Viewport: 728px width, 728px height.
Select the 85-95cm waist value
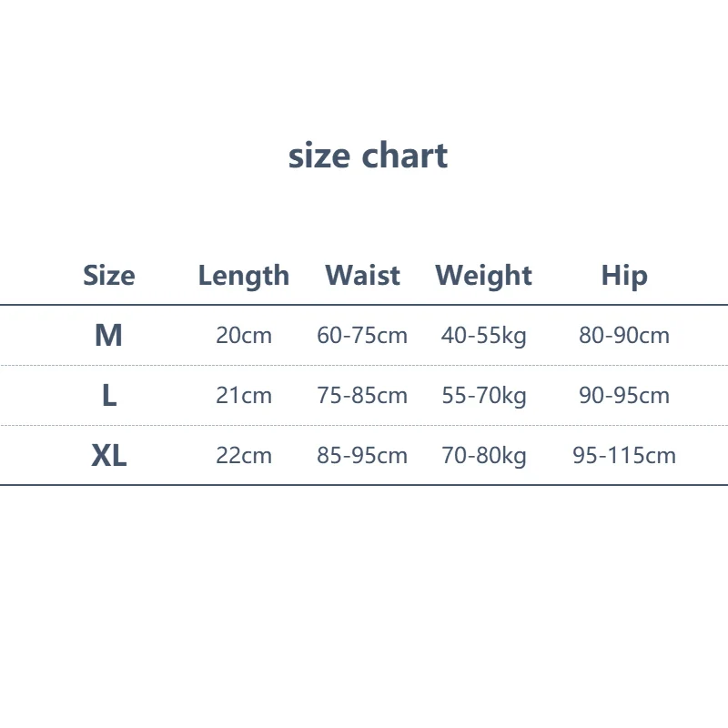tap(362, 455)
